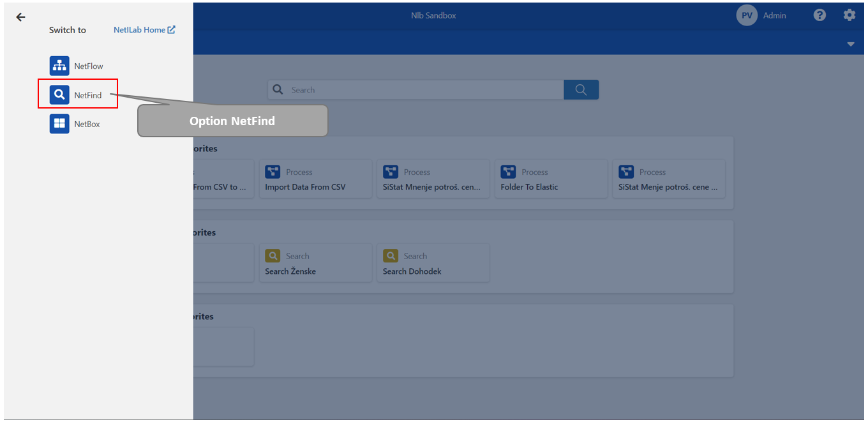Viewport: 868px width, 422px height.
Task: Click the PV user avatar
Action: click(746, 15)
